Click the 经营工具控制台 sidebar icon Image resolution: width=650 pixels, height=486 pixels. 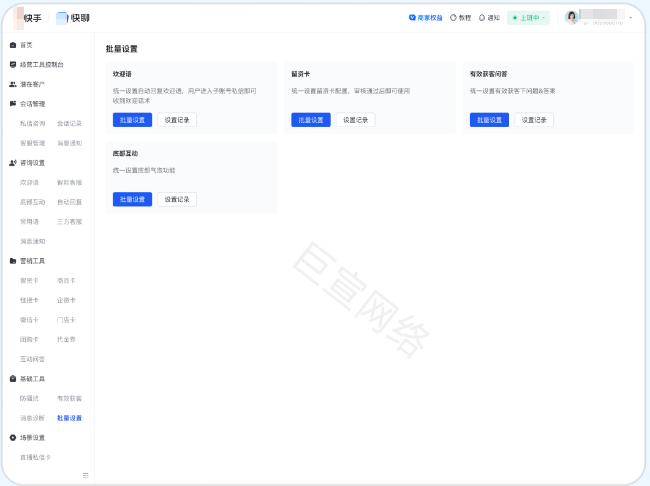13,64
